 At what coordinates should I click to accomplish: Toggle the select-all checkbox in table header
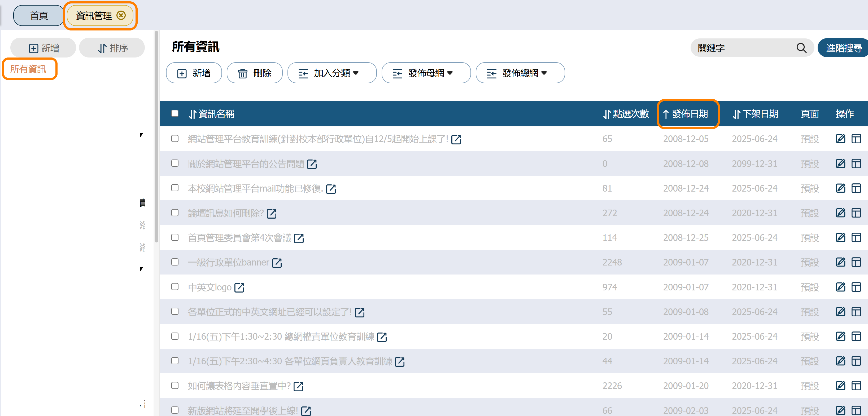click(175, 113)
